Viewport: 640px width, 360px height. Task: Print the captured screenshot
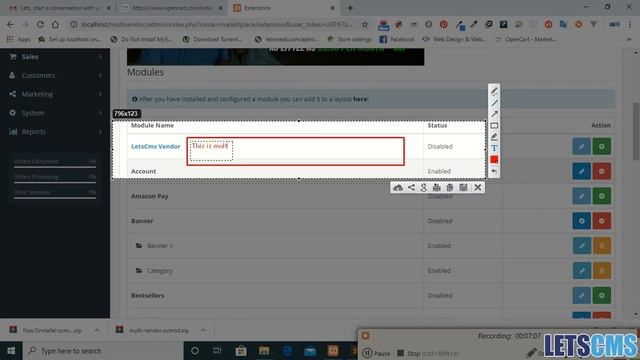click(x=436, y=187)
